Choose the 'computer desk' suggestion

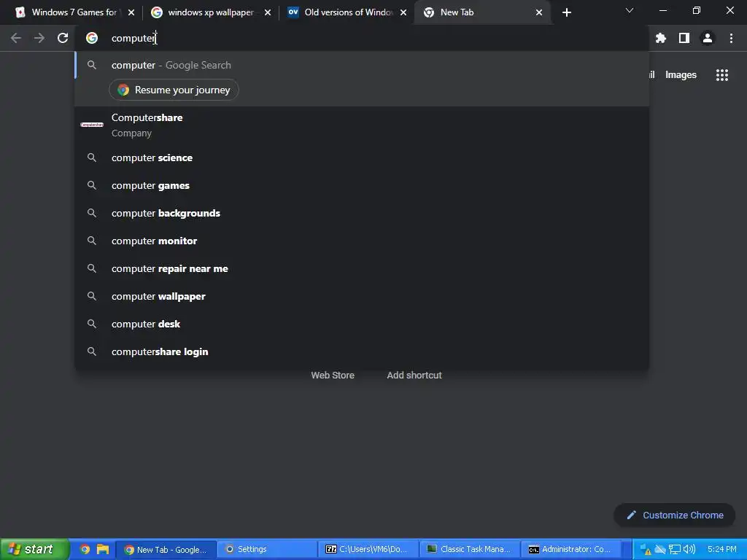click(362, 324)
